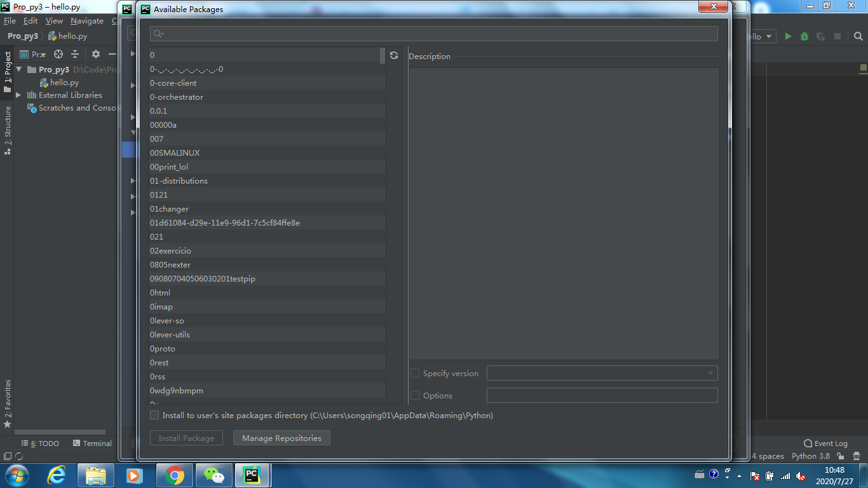Select Scratches and Consoles tree item

click(x=72, y=108)
